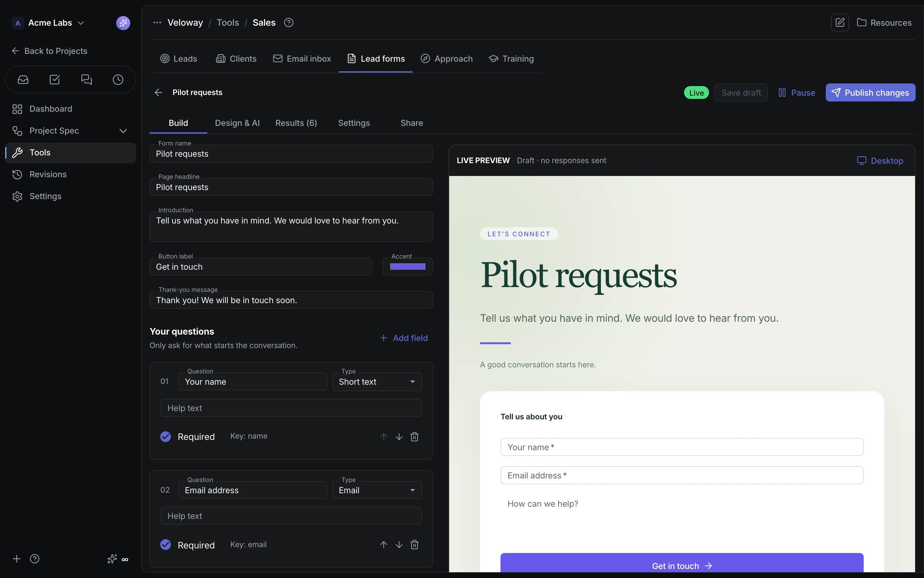Open Dashboard in the sidebar
This screenshot has height=578, width=924.
point(71,109)
